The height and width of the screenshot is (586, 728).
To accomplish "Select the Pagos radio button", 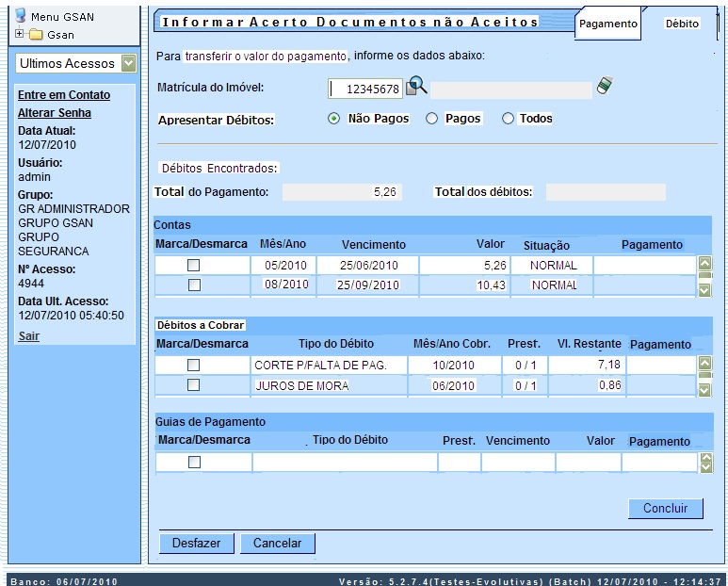I will (432, 119).
